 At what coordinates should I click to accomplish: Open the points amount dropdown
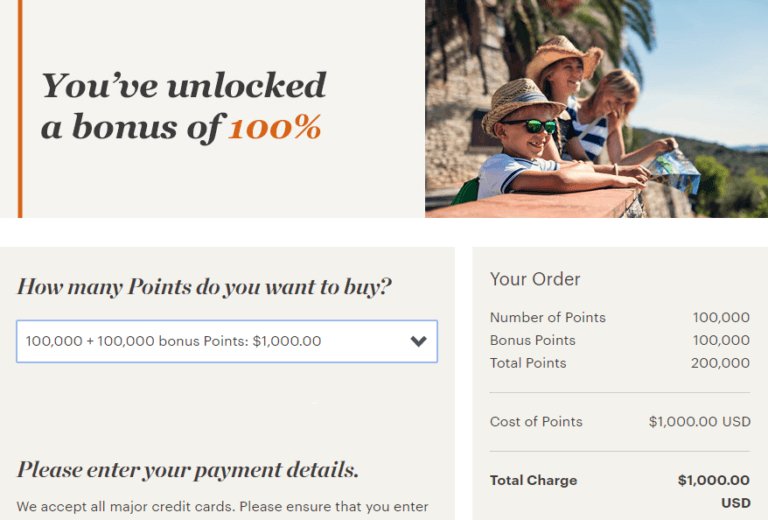click(x=226, y=341)
